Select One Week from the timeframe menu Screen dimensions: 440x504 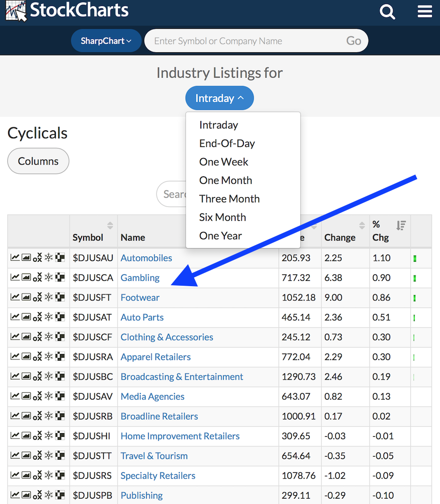tap(224, 162)
